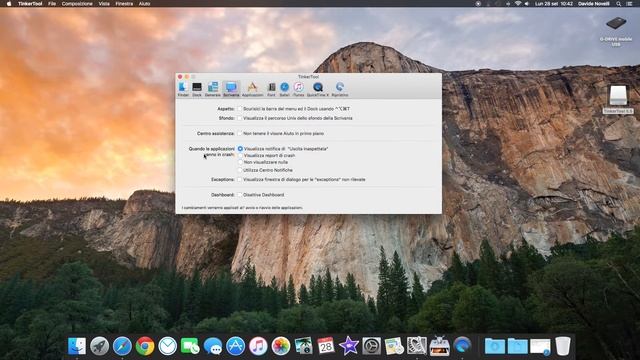
Task: Open Finder from the Dock
Action: [77, 346]
